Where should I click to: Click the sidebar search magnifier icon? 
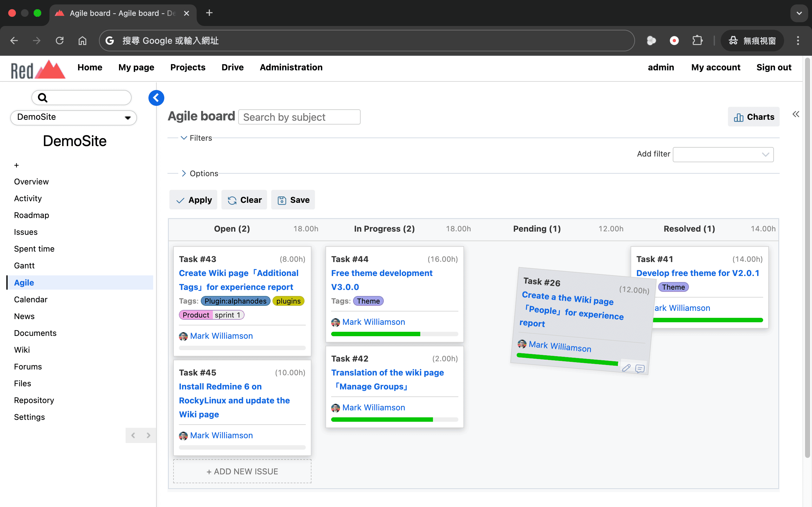click(43, 98)
